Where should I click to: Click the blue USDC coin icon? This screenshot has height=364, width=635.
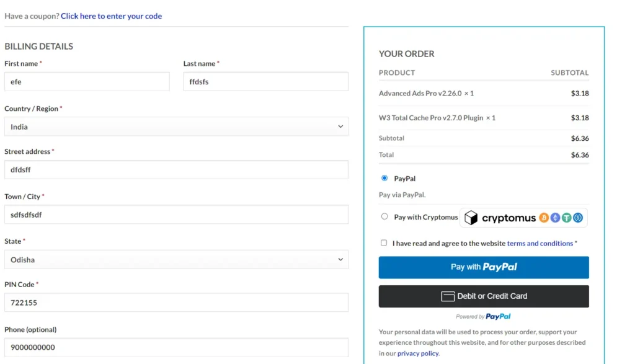tap(577, 218)
